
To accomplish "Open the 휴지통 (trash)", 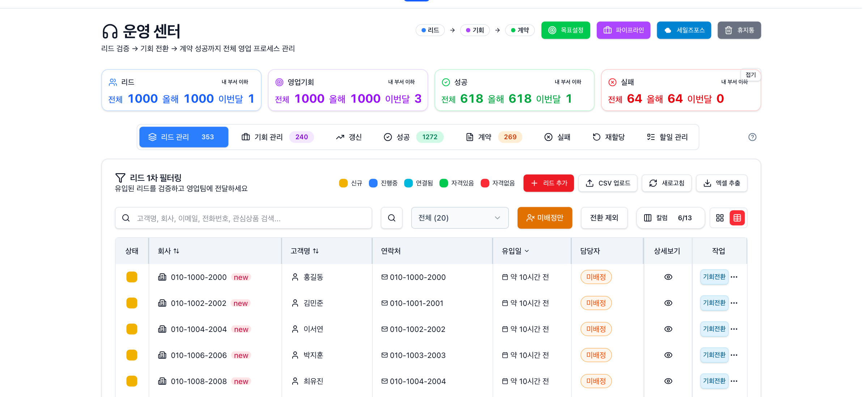I will [739, 30].
